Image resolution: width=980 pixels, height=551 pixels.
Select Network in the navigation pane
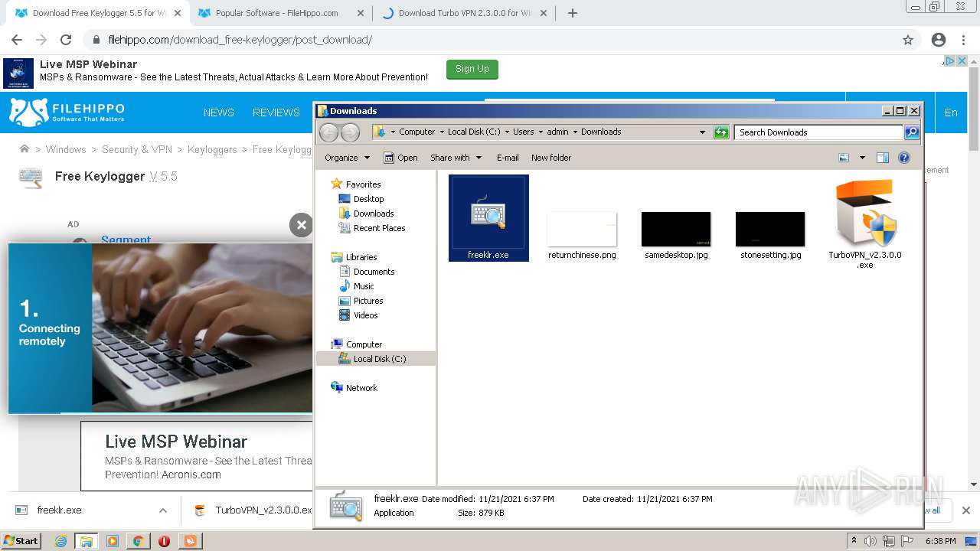click(361, 388)
